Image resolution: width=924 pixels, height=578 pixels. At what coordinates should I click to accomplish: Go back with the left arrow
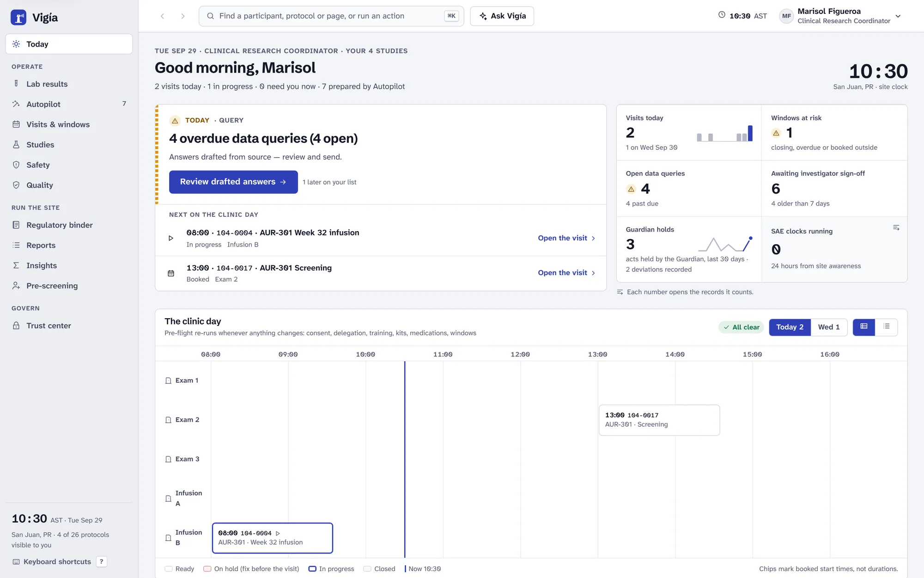click(163, 16)
